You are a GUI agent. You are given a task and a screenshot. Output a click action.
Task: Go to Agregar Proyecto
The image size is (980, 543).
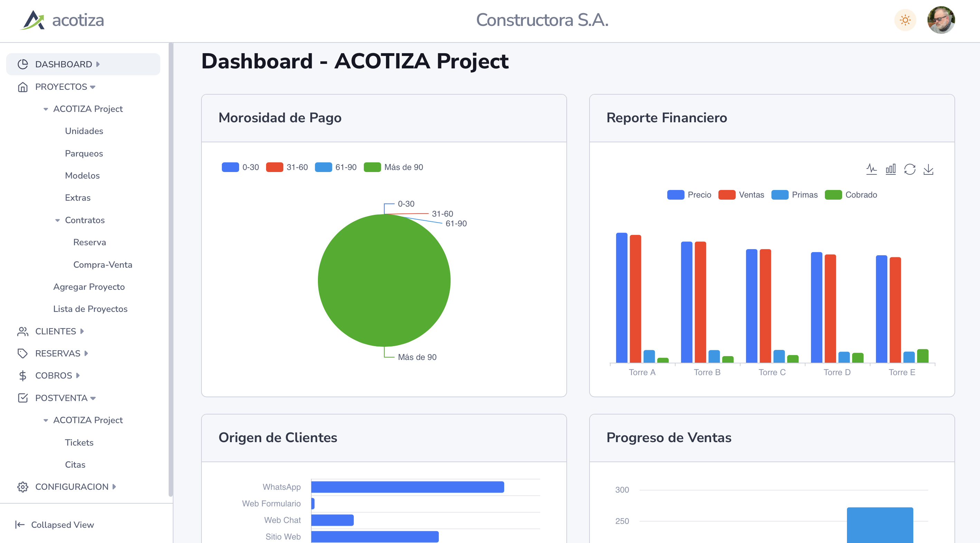coord(89,287)
